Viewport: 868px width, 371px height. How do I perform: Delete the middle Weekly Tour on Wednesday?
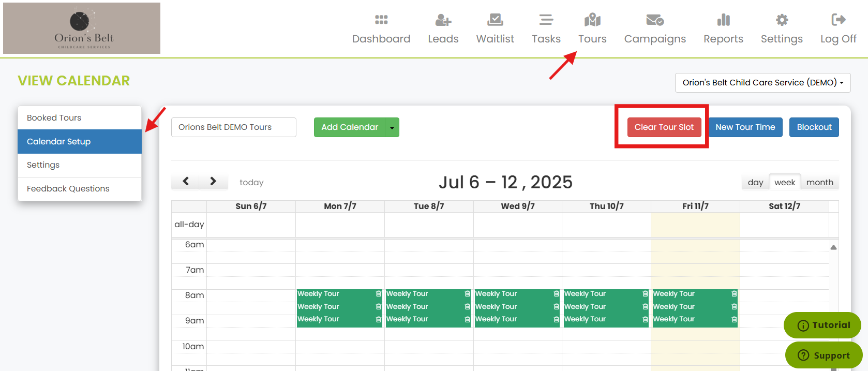click(x=556, y=307)
